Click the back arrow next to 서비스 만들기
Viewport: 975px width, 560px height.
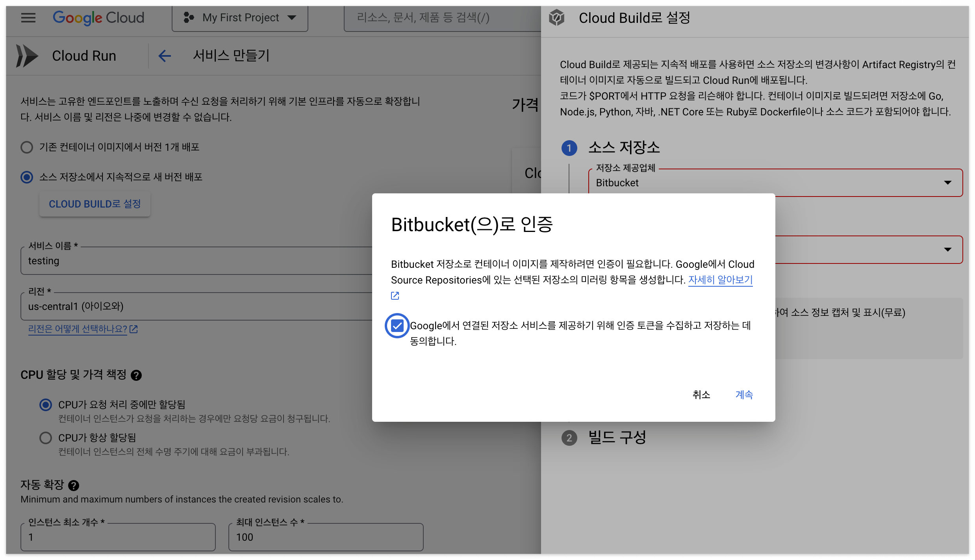165,56
